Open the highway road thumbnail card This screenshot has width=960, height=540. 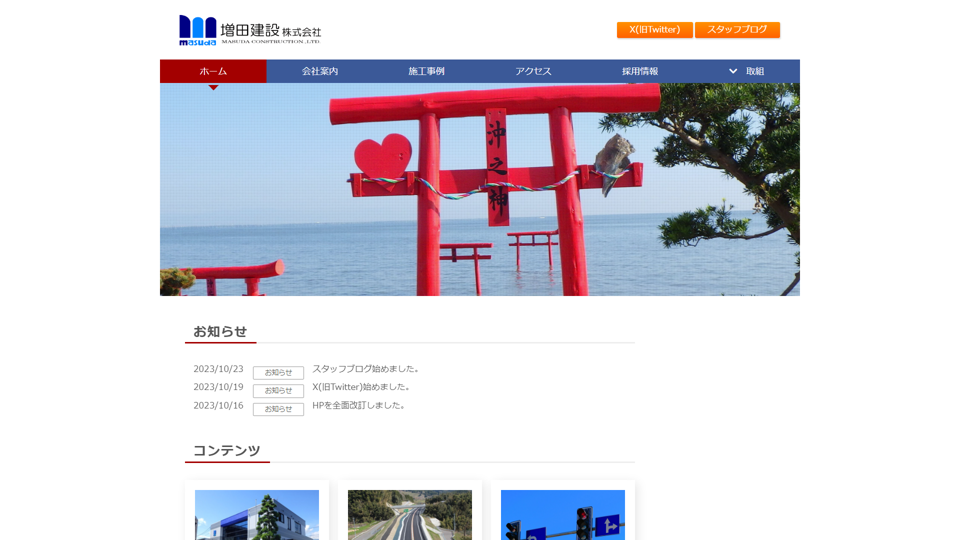[x=410, y=514]
